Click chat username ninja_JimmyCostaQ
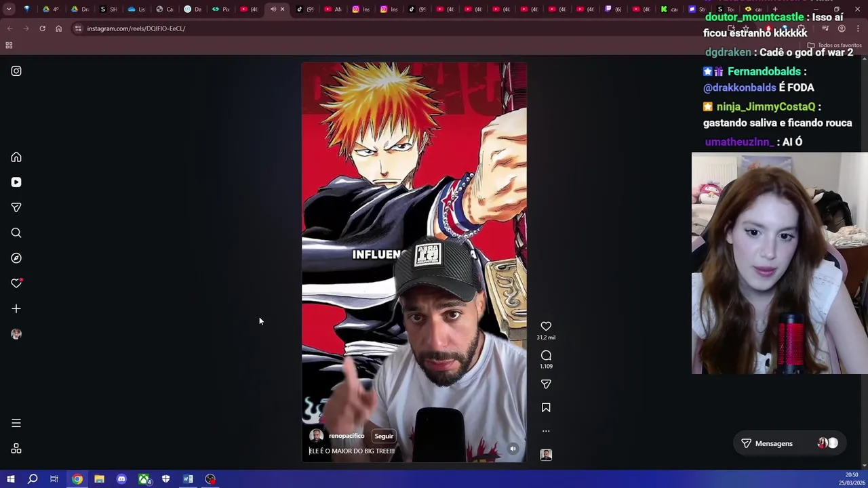868x488 pixels. click(x=766, y=106)
